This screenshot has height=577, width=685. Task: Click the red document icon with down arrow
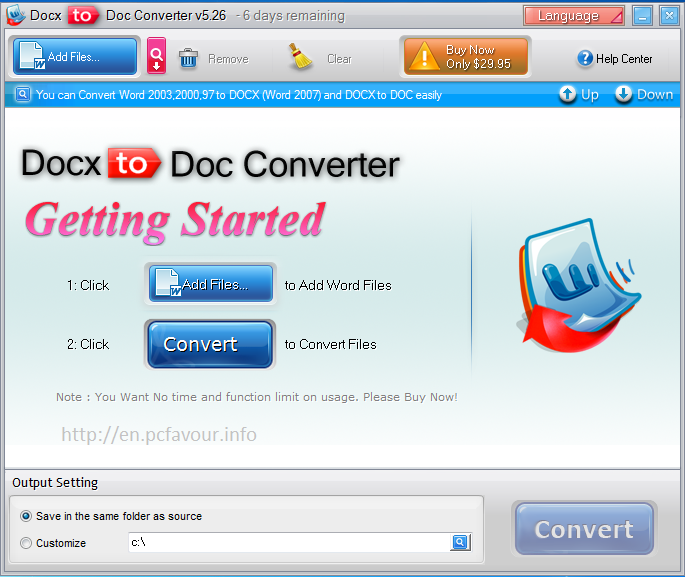click(157, 57)
